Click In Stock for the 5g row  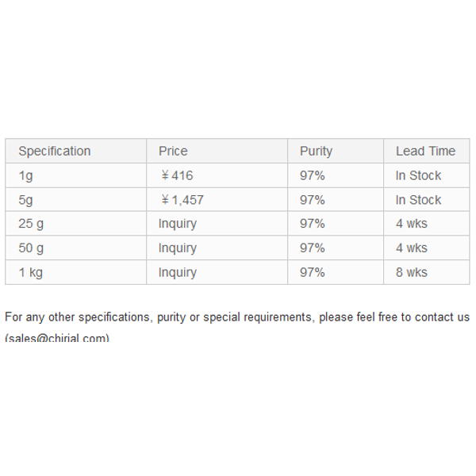point(418,200)
